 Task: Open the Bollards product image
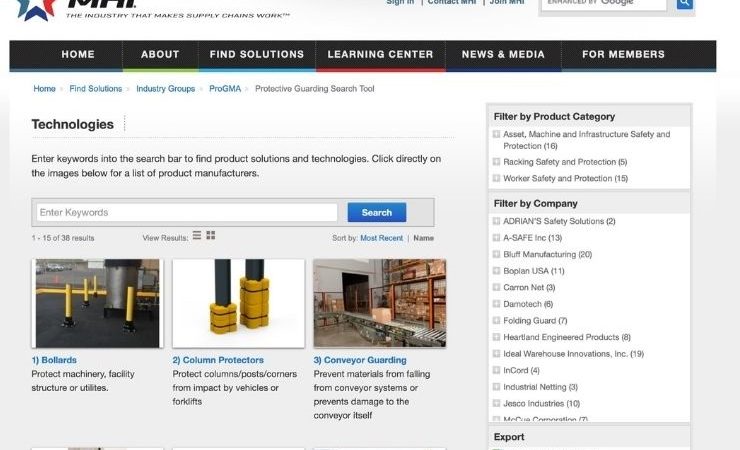click(97, 303)
